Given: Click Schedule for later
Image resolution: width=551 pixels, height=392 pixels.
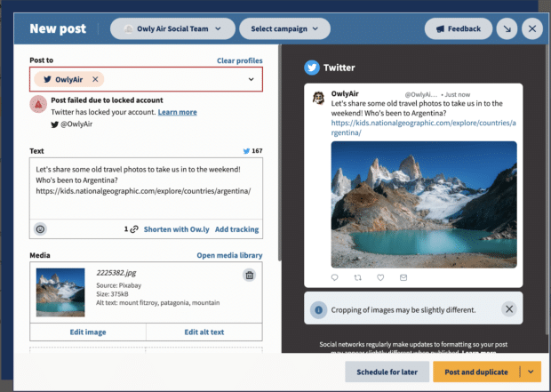Looking at the screenshot, I should 387,372.
